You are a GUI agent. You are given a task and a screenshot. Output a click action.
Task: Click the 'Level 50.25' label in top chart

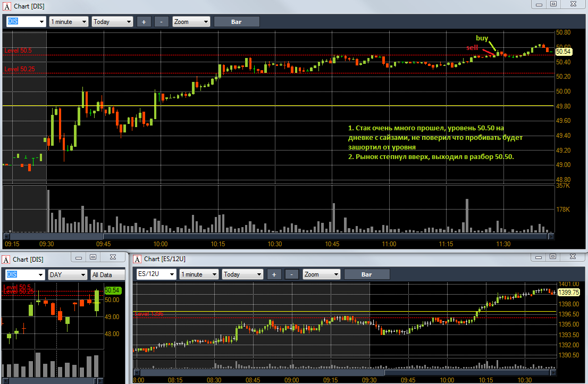(20, 69)
